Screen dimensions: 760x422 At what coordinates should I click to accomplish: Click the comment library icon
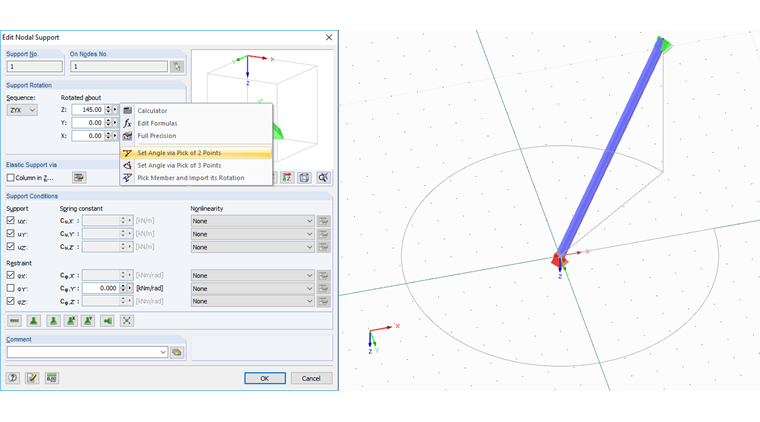pyautogui.click(x=177, y=352)
